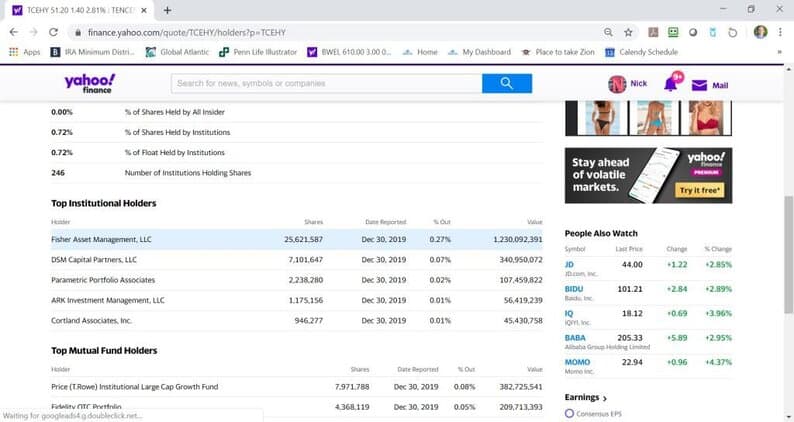The image size is (794, 422).
Task: Click the first swimwear ad thumbnail
Action: 603,118
